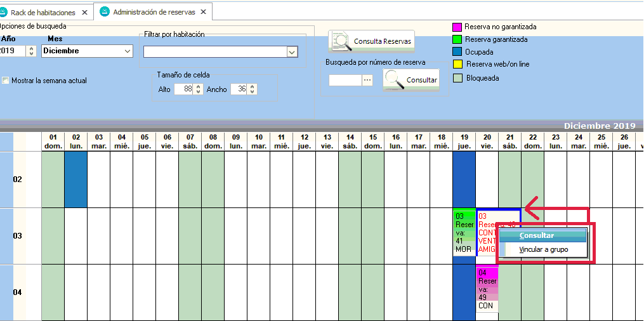Enable Mostrar la semana actual checkbox
Viewport: 644px width, 321px height.
click(6, 81)
